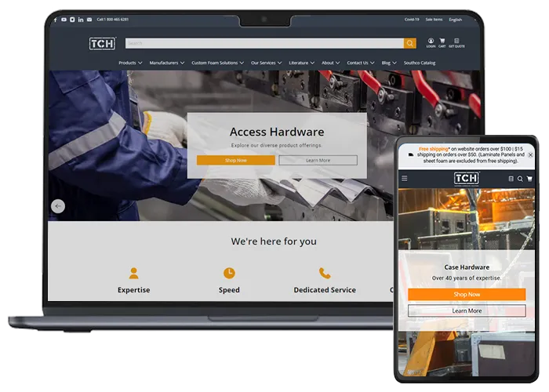Click Shop Now under Access Hardware
This screenshot has width=549, height=392.
(235, 160)
